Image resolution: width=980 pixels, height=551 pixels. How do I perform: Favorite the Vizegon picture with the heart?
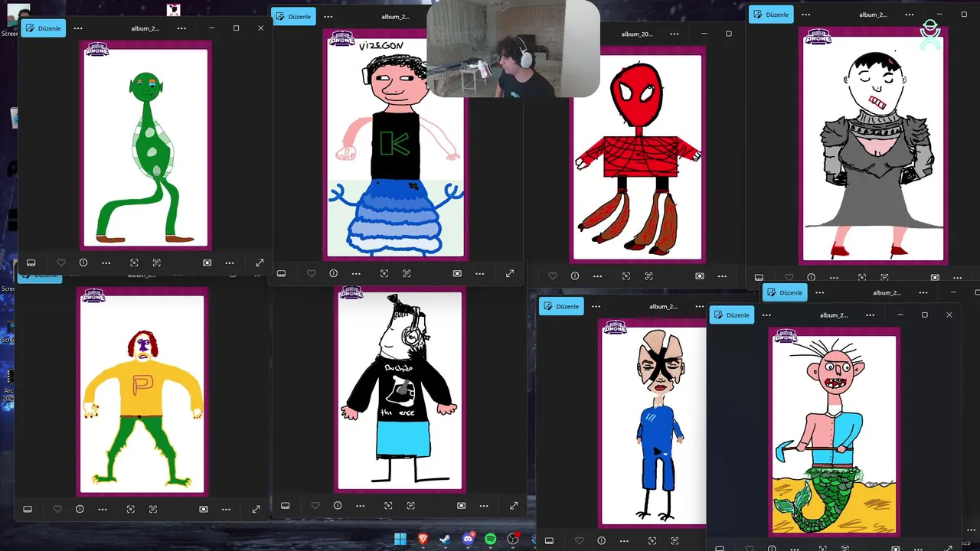tap(311, 273)
